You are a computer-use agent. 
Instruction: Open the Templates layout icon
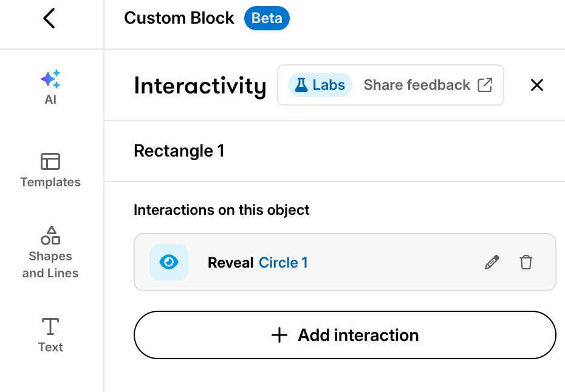[x=50, y=161]
